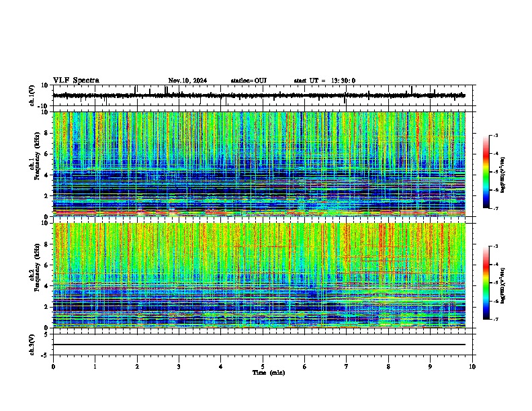Select the date text "Nov.10, 2024"
The width and height of the screenshot is (532, 411).
tap(187, 81)
